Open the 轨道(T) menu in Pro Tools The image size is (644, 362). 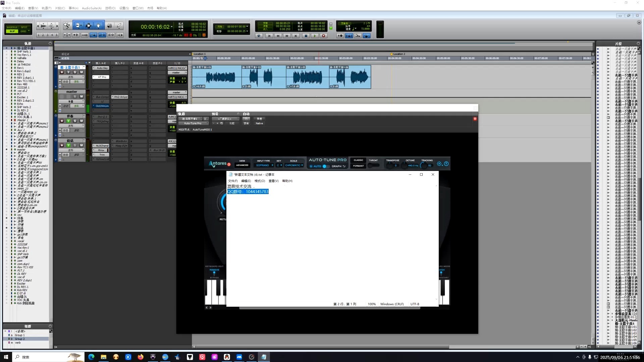coord(46,8)
